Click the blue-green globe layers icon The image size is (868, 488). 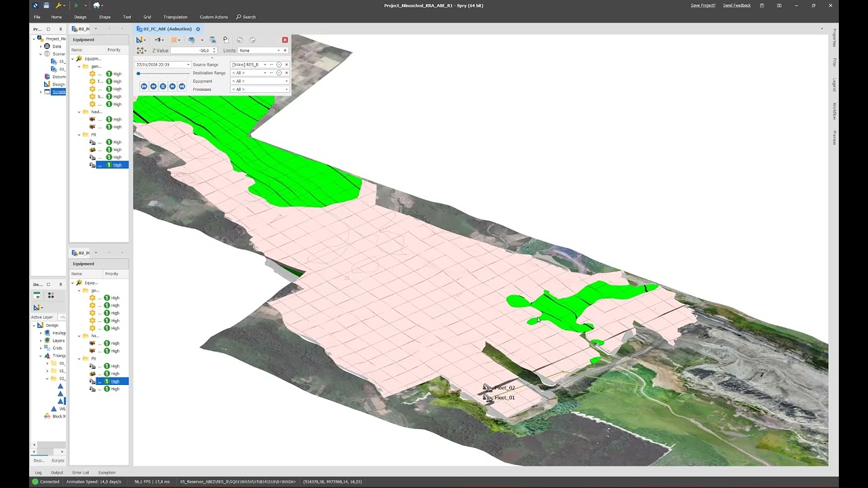191,40
